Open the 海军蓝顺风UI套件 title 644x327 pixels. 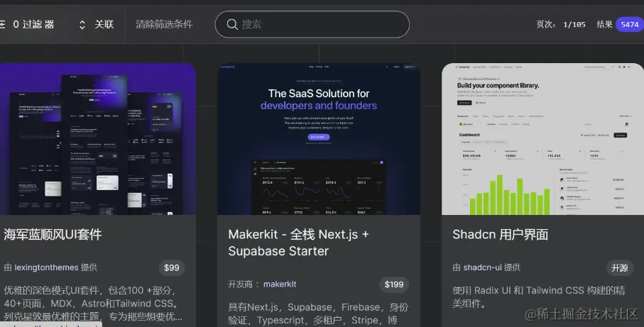point(53,235)
